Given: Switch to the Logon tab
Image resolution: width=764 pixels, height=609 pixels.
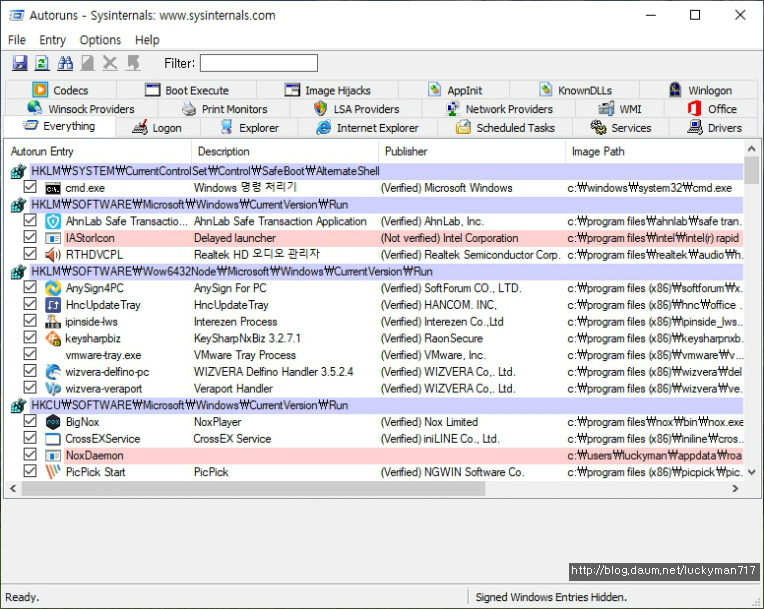Looking at the screenshot, I should click(x=157, y=128).
